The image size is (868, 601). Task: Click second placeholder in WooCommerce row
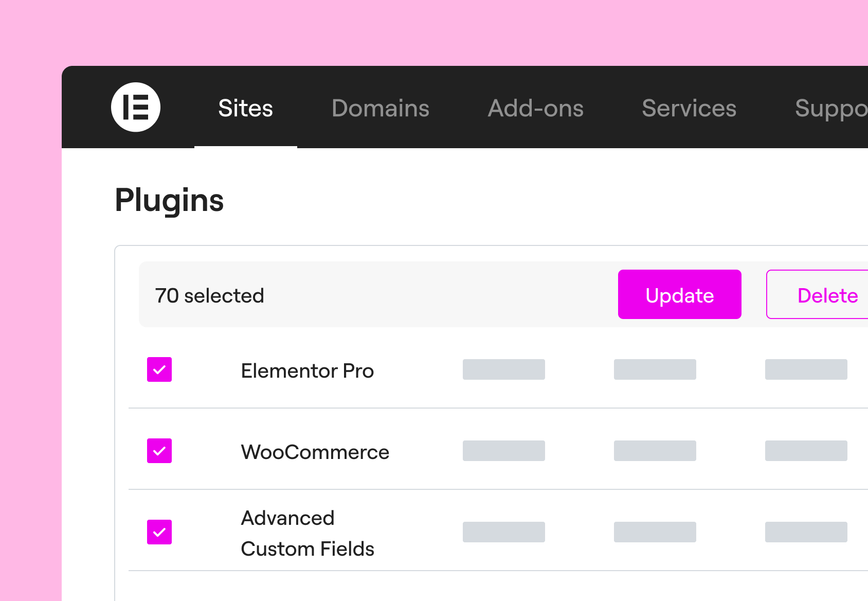[x=655, y=451]
